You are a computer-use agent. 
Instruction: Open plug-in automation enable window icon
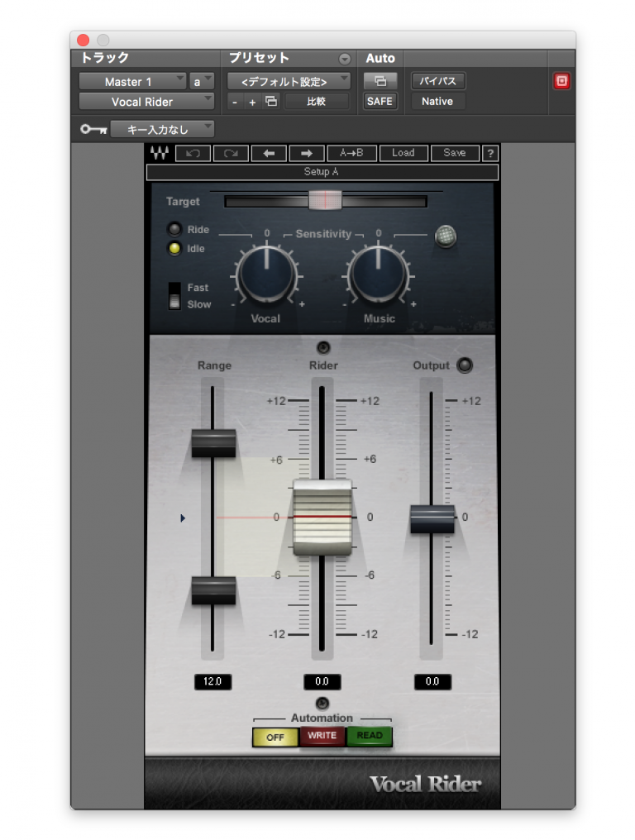380,81
